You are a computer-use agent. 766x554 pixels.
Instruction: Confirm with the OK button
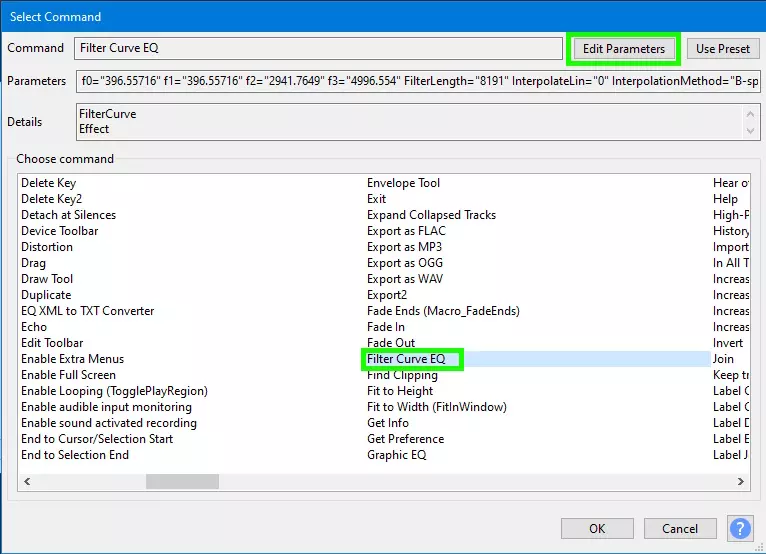[597, 529]
